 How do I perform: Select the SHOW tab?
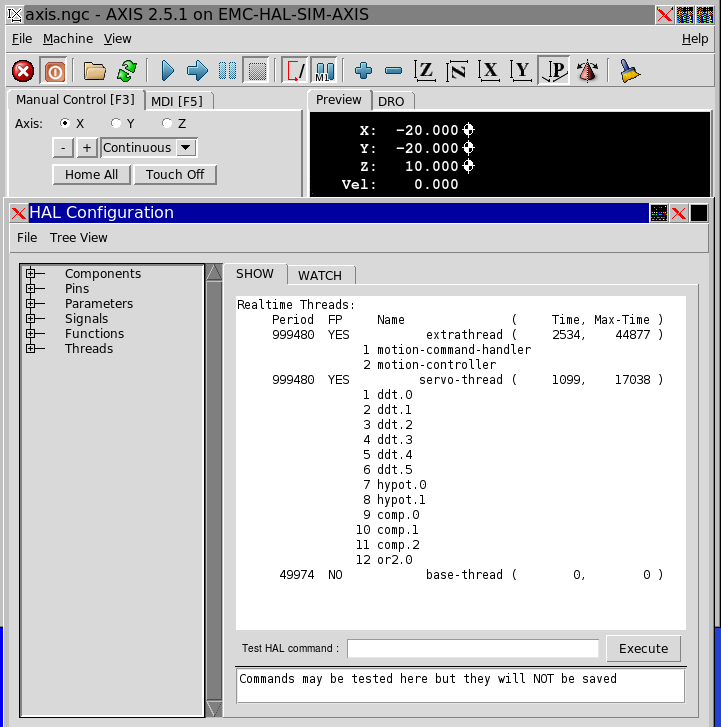point(255,274)
